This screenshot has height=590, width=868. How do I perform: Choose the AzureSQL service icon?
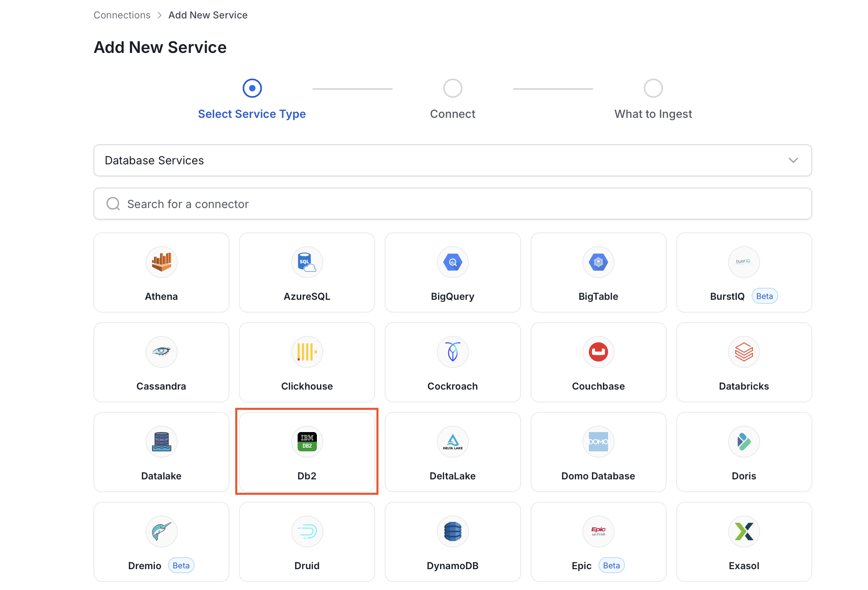click(x=307, y=262)
